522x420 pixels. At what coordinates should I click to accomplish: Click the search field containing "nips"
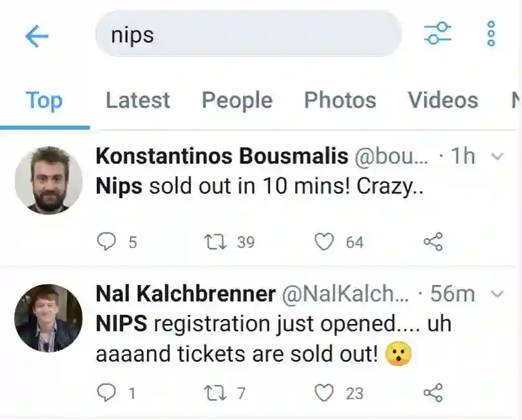pos(248,34)
